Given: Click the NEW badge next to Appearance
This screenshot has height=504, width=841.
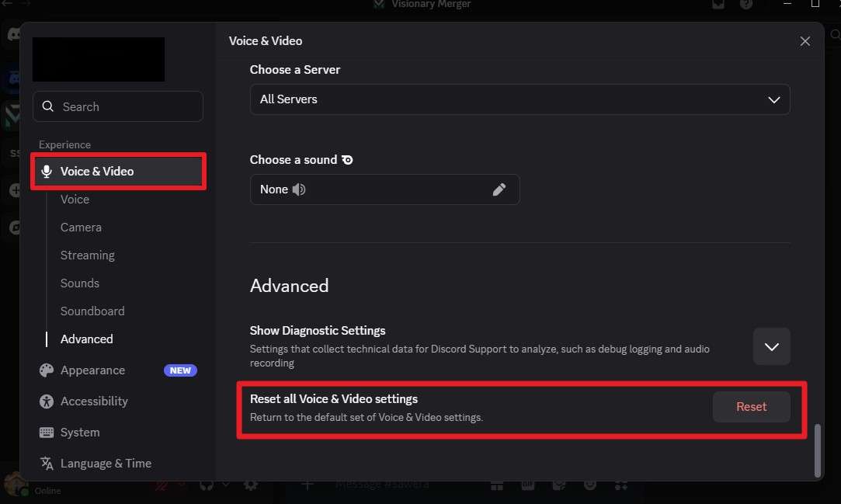Looking at the screenshot, I should pos(180,370).
